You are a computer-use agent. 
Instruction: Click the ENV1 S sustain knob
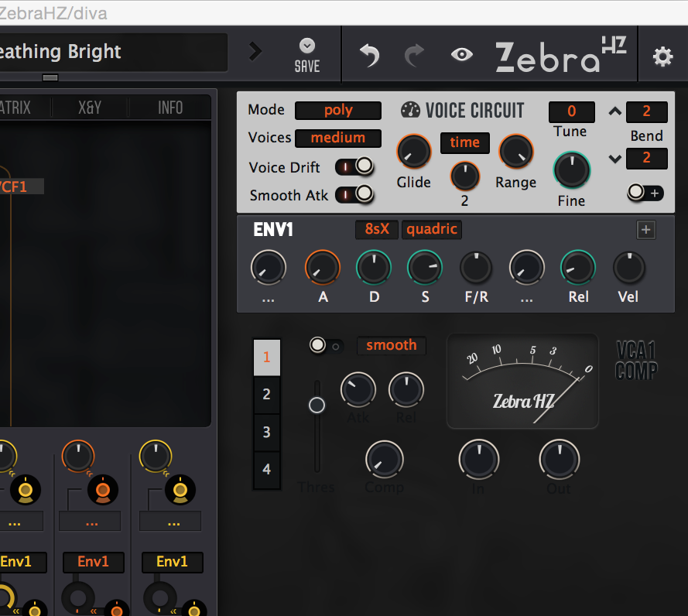425,268
